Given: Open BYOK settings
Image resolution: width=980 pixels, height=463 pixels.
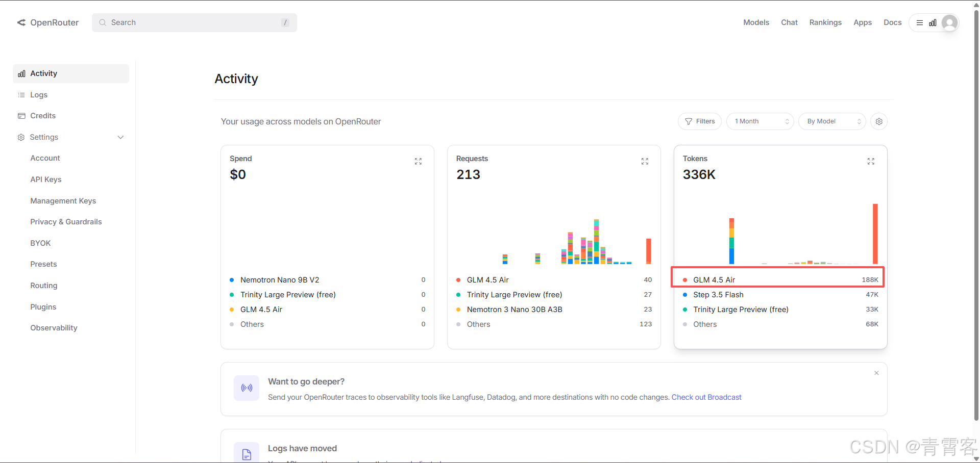Looking at the screenshot, I should 40,243.
